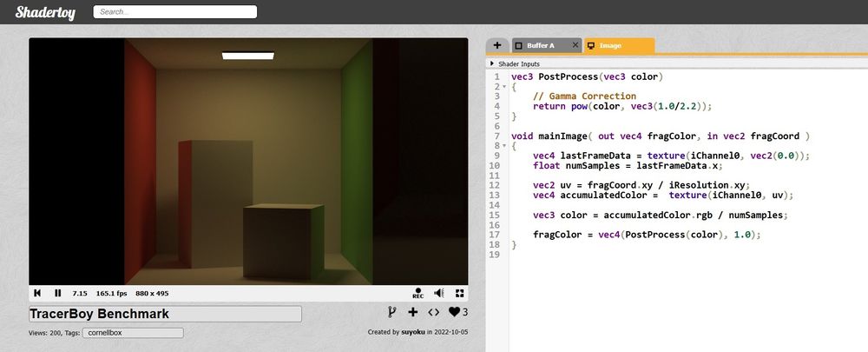Screen dimensions: 868x352
Task: Close the Buffer A tab
Action: (575, 45)
